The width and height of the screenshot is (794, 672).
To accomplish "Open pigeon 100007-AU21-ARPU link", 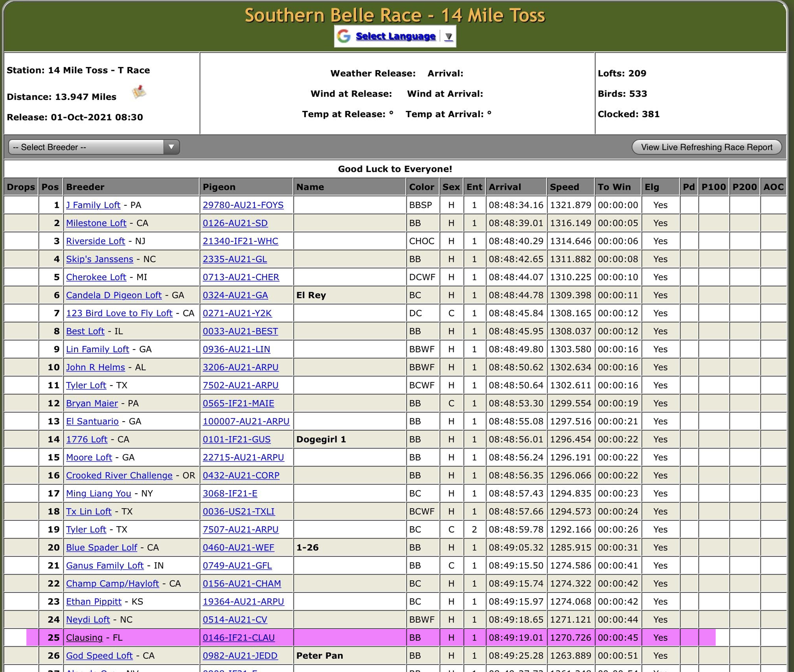I will point(246,422).
